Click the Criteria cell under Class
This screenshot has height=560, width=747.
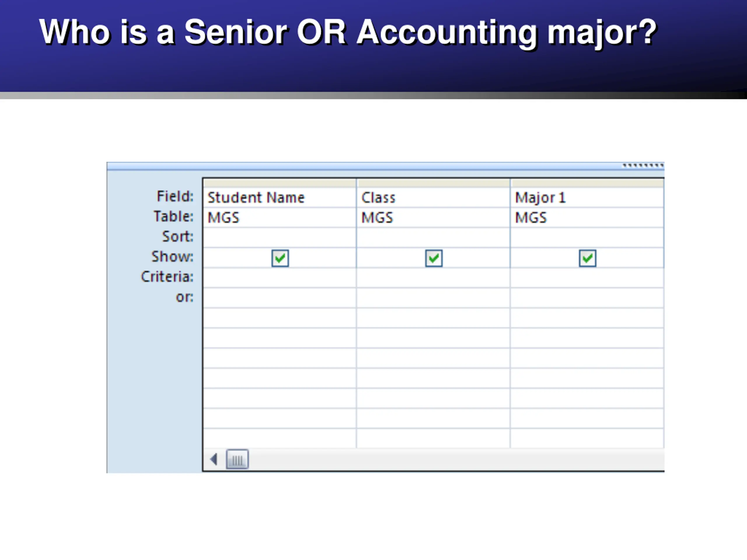(x=433, y=278)
